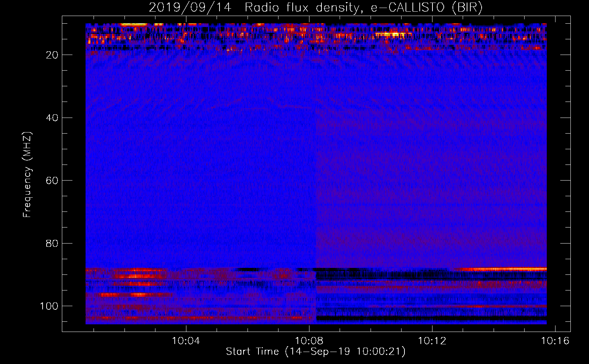Click the '10:16' time tick label
589x364 pixels.
point(555,341)
